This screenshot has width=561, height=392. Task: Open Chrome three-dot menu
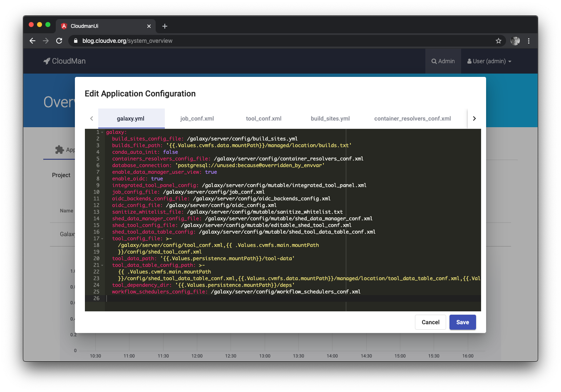click(529, 41)
